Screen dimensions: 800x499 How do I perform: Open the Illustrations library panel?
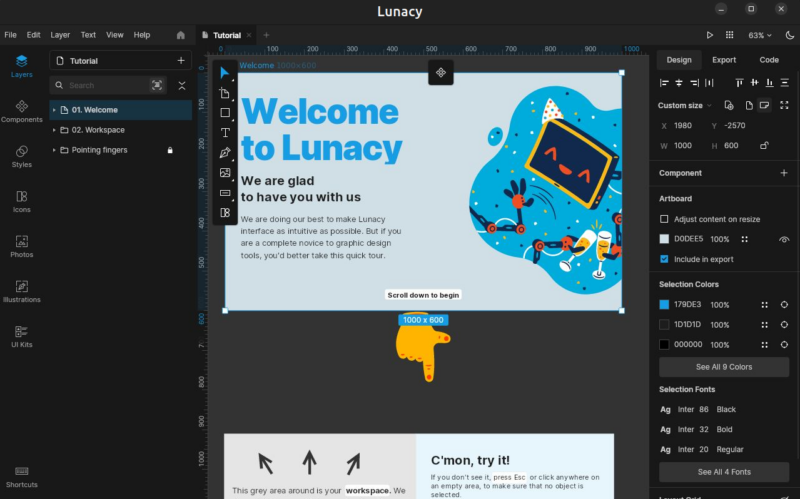tap(21, 291)
